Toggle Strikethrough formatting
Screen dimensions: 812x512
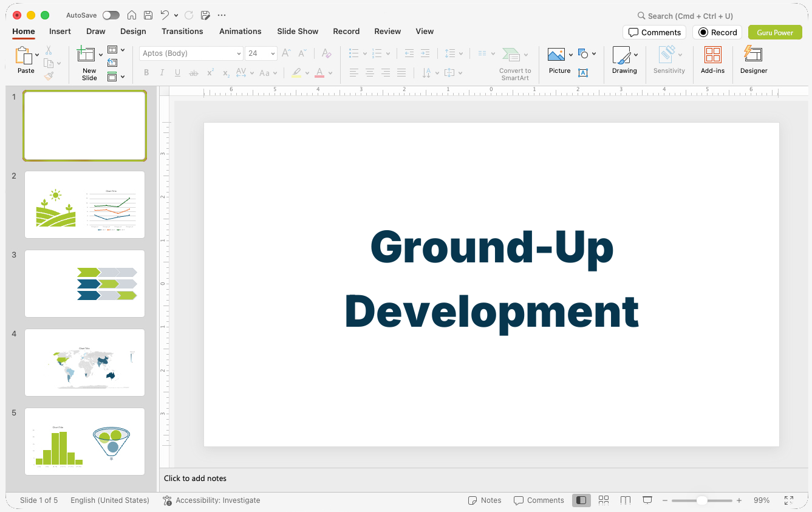[194, 73]
